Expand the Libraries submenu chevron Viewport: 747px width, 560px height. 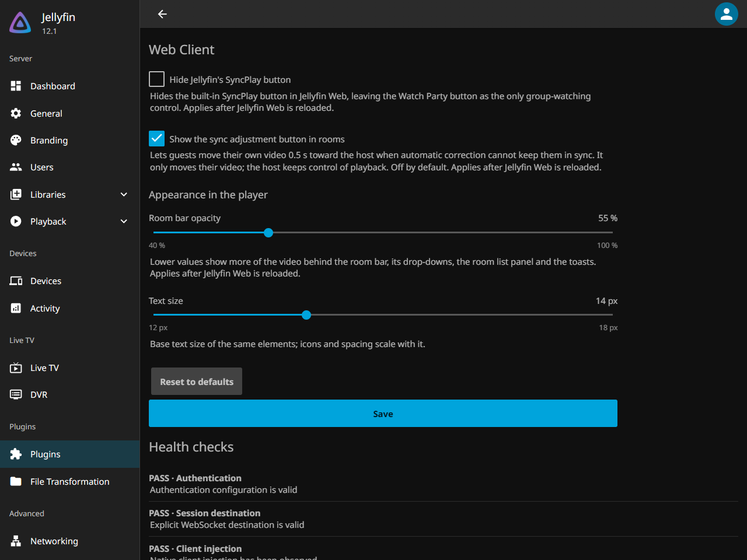[124, 194]
